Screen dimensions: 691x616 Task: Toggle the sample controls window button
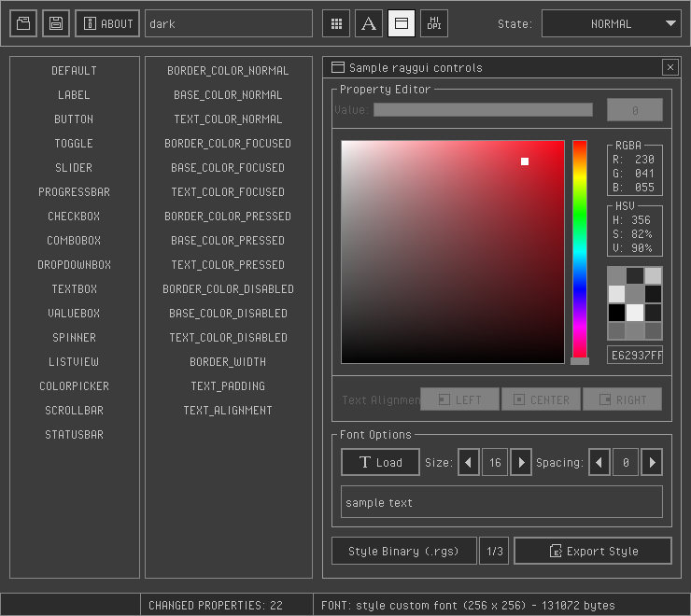coord(402,23)
